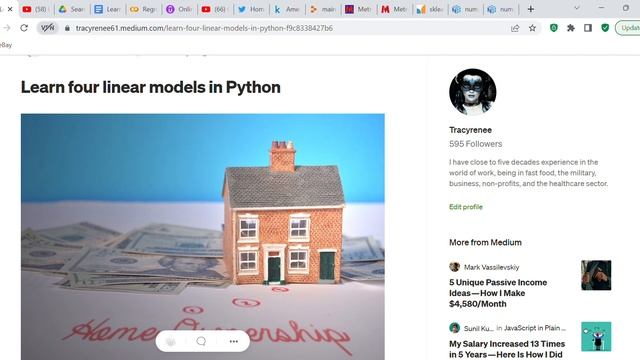The image size is (640, 360).
Task: Open the Extensions puzzle menu
Action: click(571, 28)
